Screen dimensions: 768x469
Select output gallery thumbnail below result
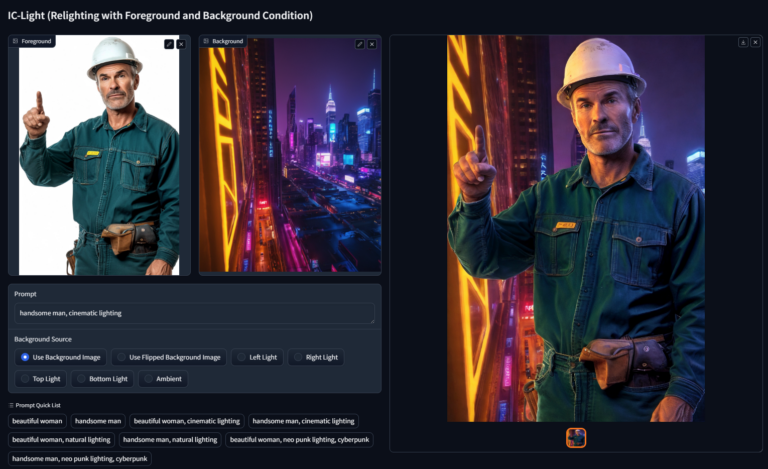[576, 438]
